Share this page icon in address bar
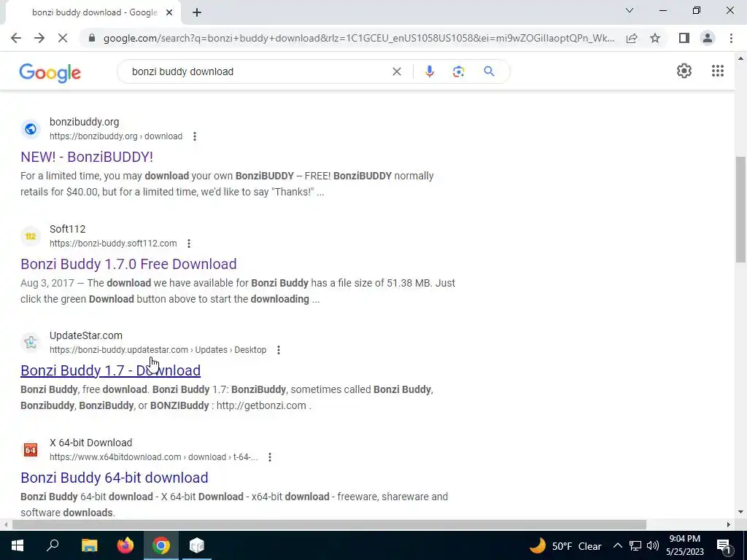The image size is (747, 560). click(x=632, y=38)
